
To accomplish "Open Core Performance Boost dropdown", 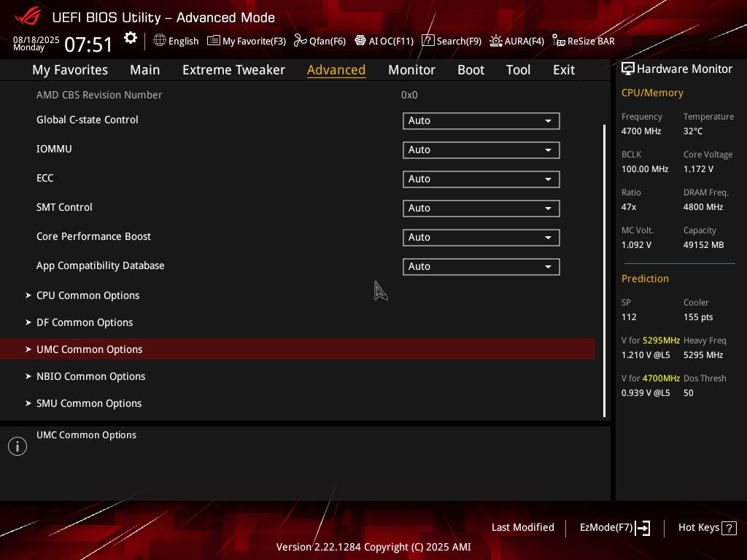I will [481, 238].
